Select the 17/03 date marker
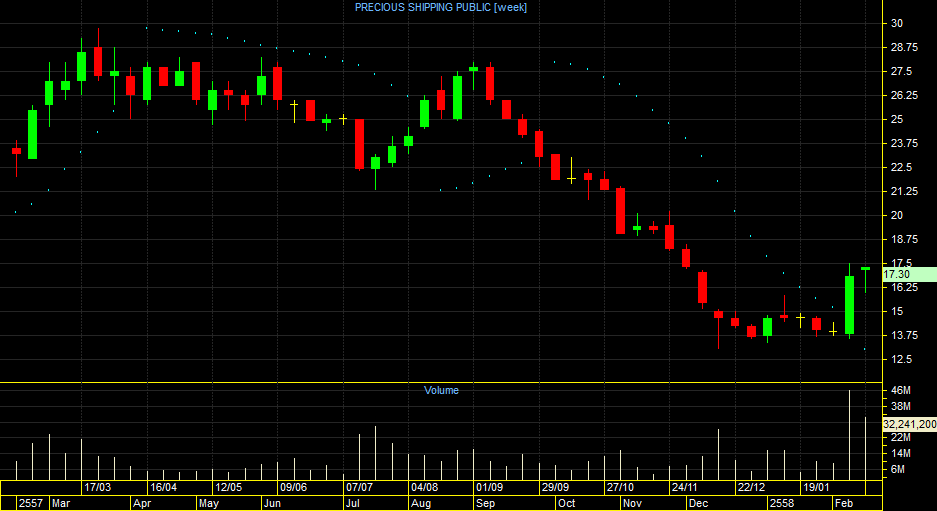This screenshot has width=937, height=511. (x=97, y=487)
